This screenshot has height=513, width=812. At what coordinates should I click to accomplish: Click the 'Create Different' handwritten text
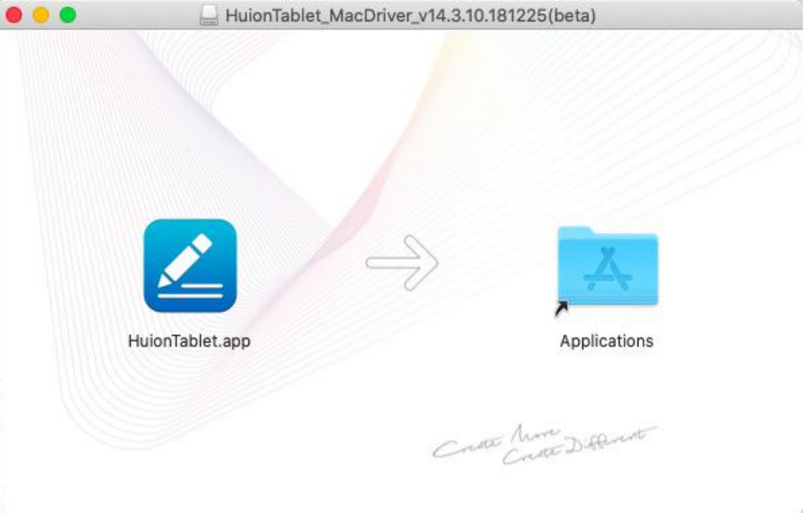(584, 445)
